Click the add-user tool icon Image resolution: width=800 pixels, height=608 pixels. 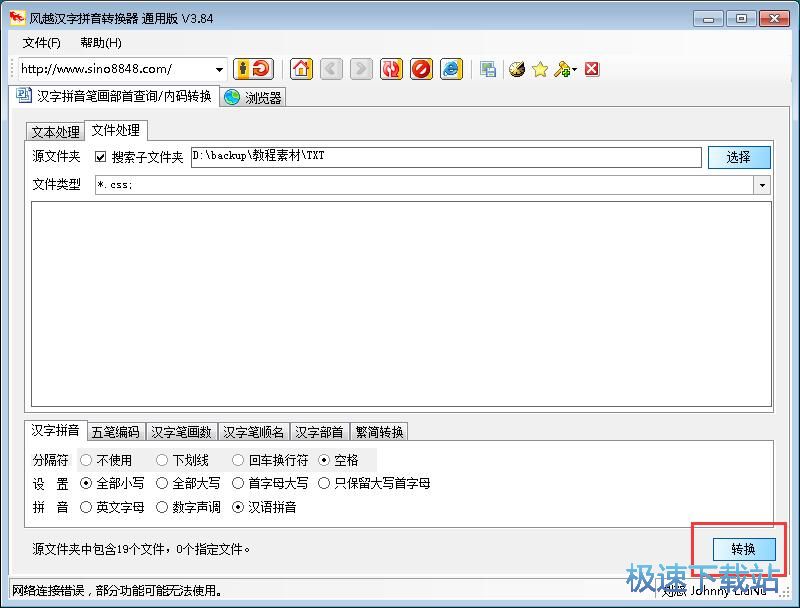[x=562, y=69]
